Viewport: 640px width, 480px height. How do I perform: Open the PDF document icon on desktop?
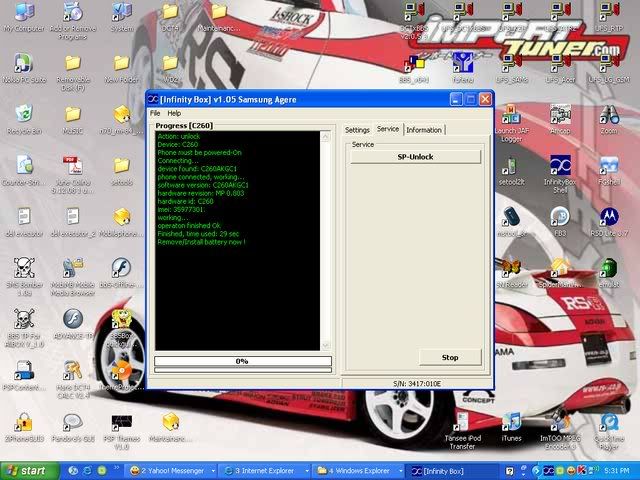point(73,175)
